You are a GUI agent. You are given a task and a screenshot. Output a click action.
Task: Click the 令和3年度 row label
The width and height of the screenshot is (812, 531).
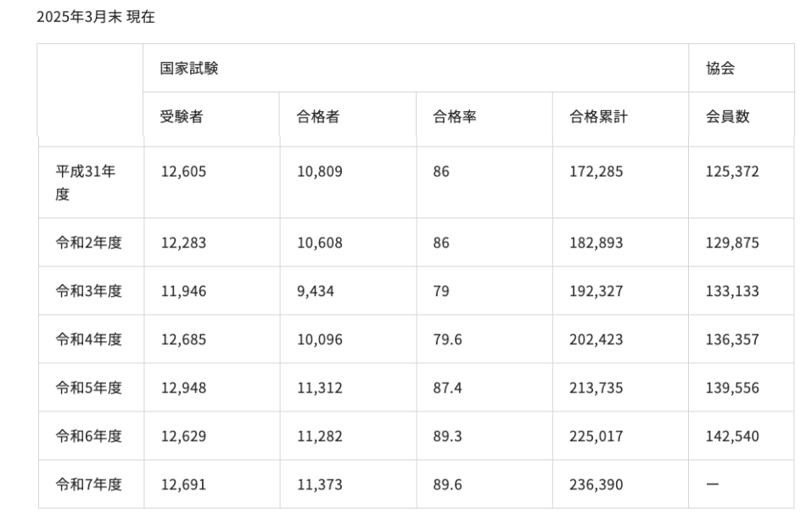89,291
